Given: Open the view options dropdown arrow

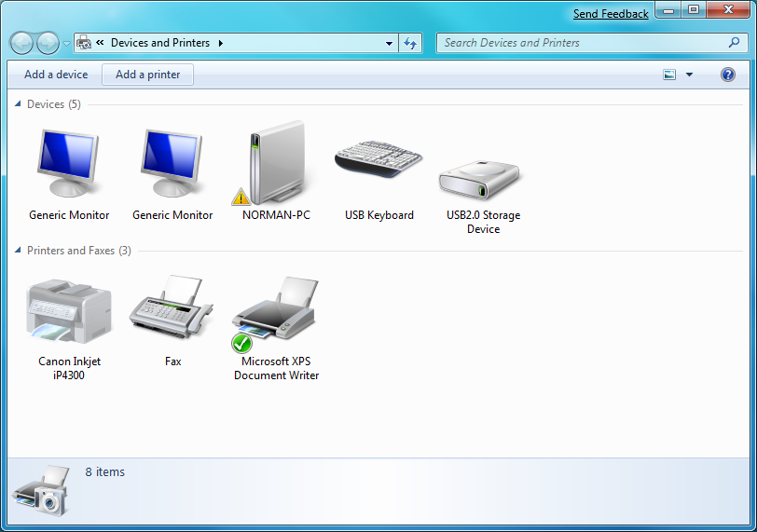Looking at the screenshot, I should [690, 75].
